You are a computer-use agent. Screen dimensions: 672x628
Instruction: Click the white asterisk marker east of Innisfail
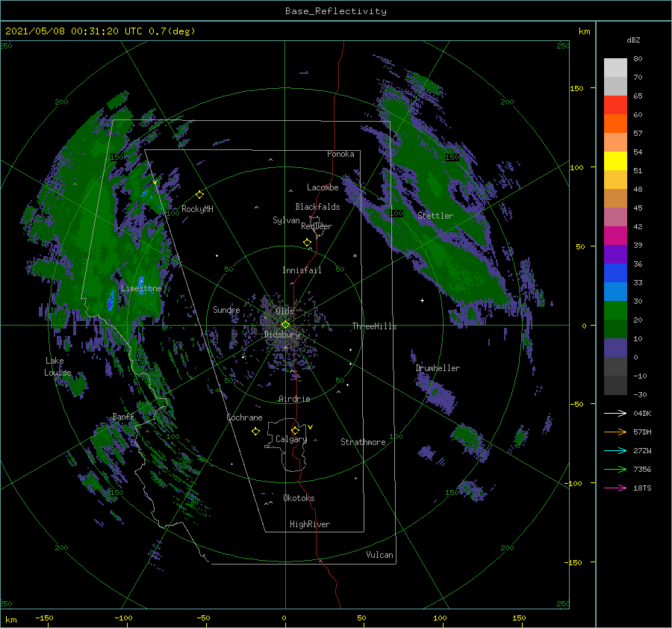[x=355, y=256]
